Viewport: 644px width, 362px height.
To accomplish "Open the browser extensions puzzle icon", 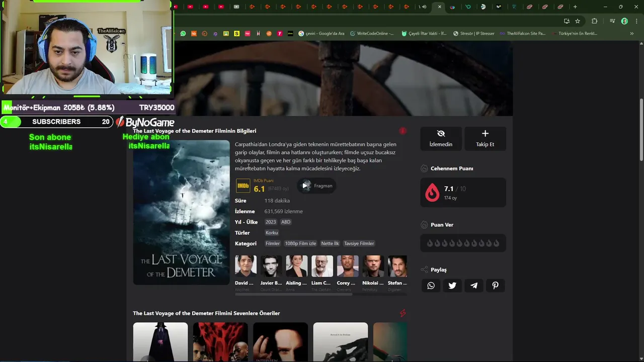I will [595, 21].
